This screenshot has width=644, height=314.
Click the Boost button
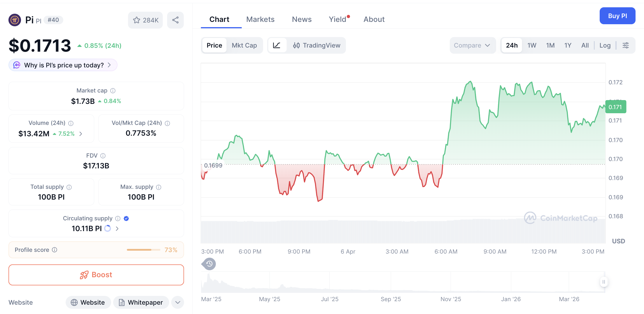(x=96, y=275)
